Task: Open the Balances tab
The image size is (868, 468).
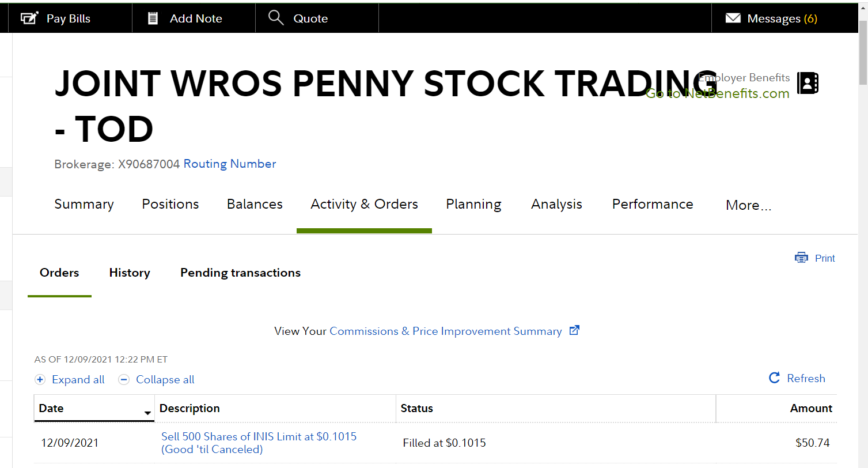Action: [255, 204]
